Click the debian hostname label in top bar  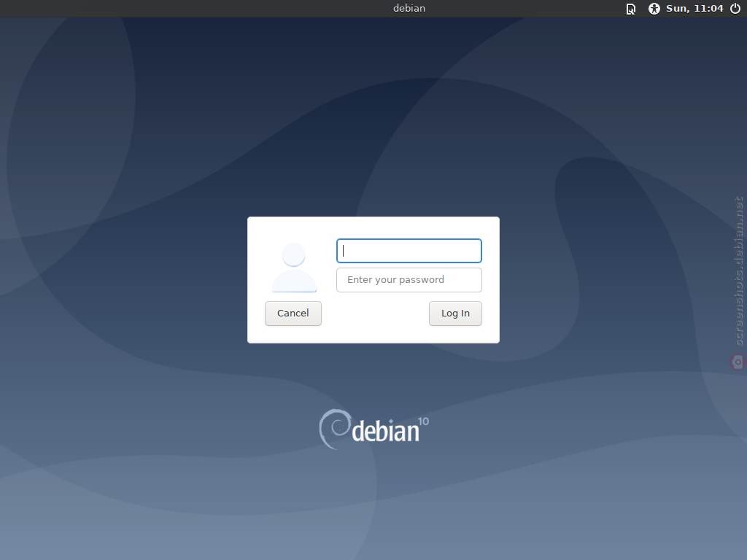point(409,8)
